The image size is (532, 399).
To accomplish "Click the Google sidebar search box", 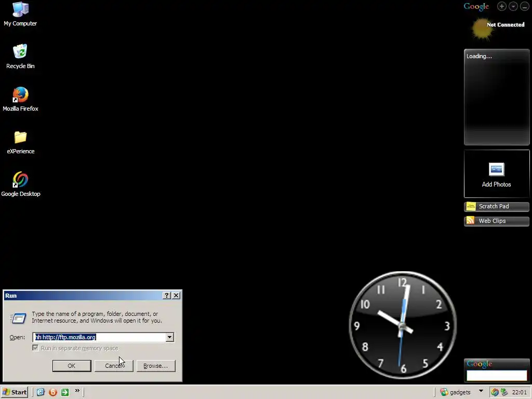I will [496, 375].
